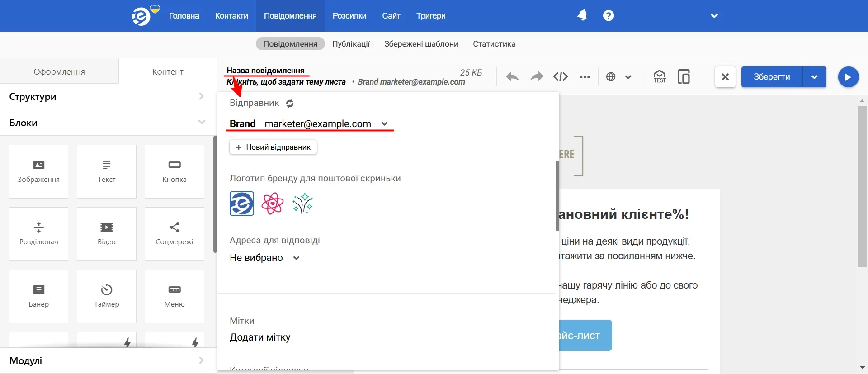Click the settings popup scrollbar
Screen dimensions: 868x374
(557, 196)
